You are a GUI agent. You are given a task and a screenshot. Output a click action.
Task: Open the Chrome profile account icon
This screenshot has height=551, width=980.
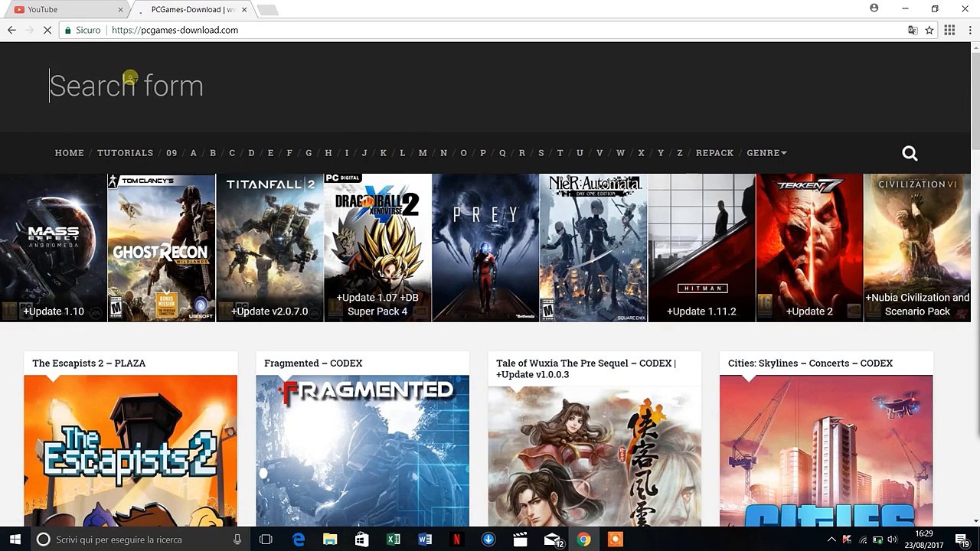[874, 8]
